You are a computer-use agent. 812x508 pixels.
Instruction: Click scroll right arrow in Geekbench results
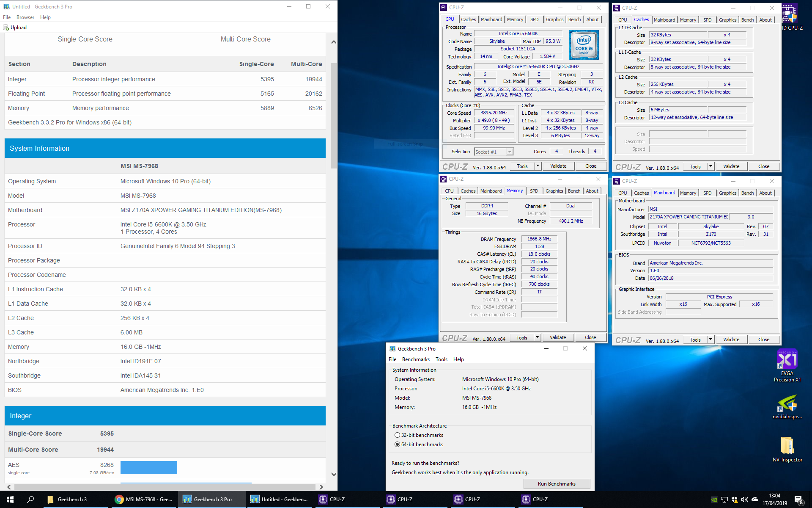(x=321, y=487)
